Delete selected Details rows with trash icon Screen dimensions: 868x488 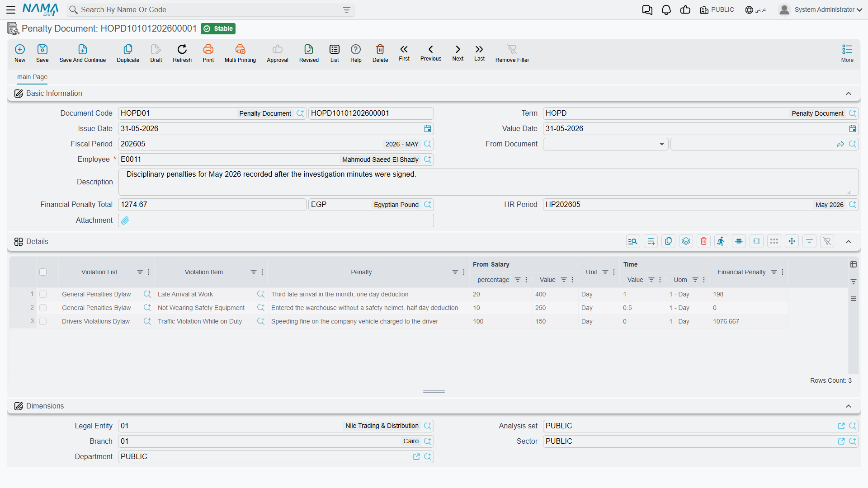[x=704, y=241]
